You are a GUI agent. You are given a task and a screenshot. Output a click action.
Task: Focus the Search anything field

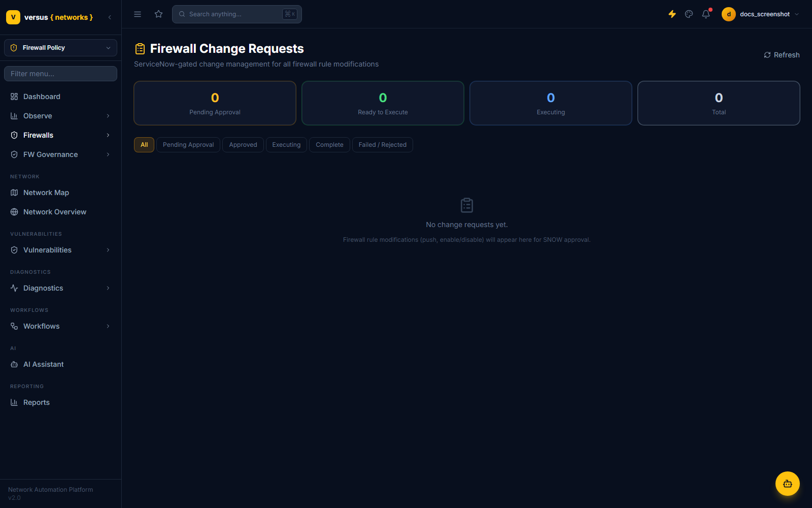tap(237, 14)
